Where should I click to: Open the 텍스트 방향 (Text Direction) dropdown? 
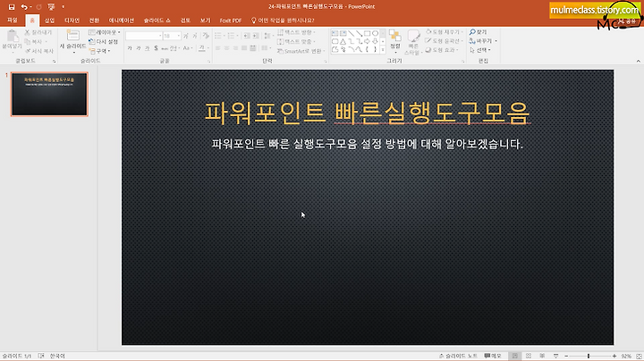click(296, 32)
